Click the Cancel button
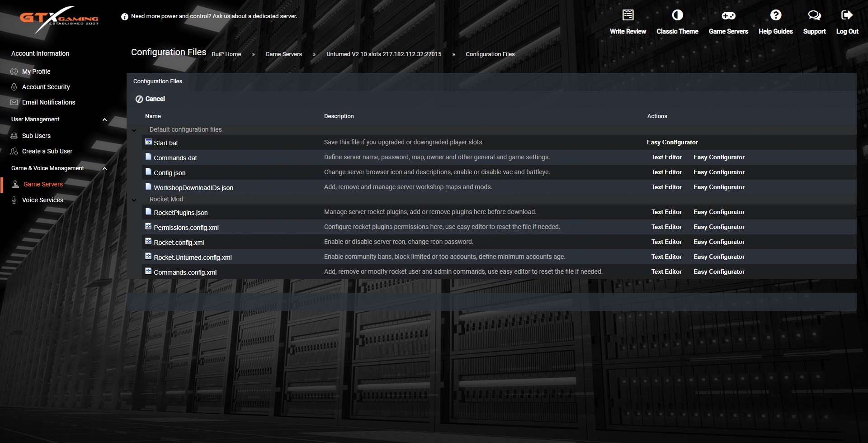 151,99
